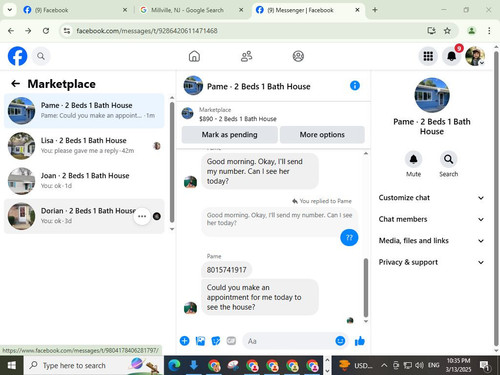
Task: Open the Windows Start menu
Action: coord(12,366)
